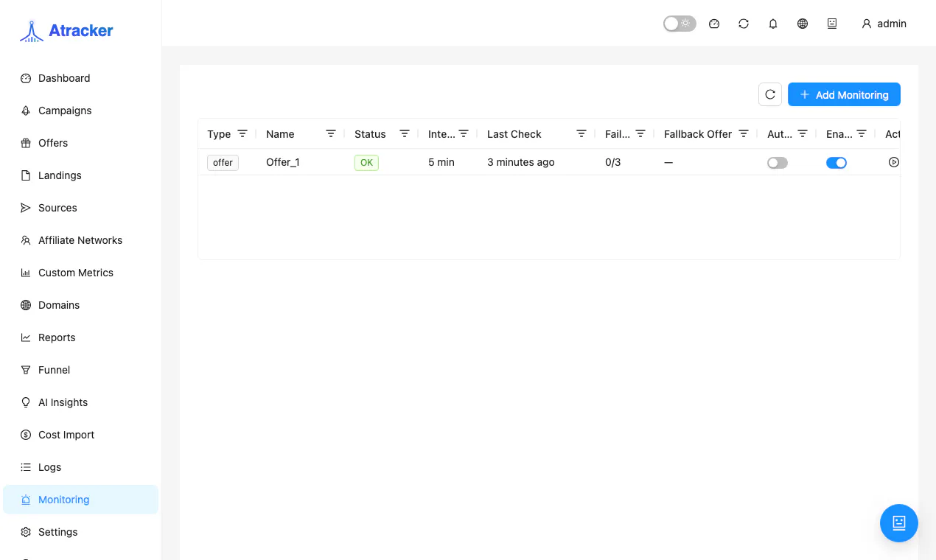Open the language globe icon in header
The image size is (936, 560).
point(803,24)
